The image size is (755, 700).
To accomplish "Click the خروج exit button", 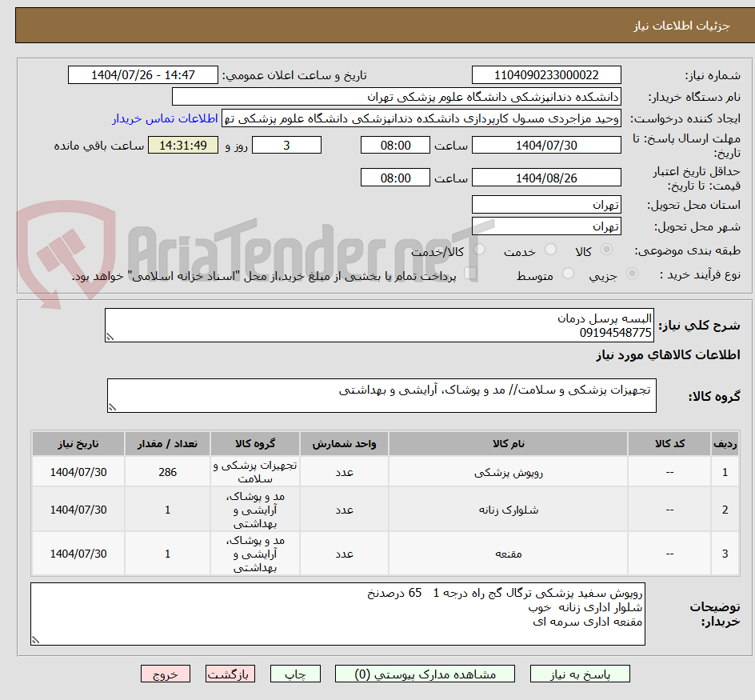I will pyautogui.click(x=165, y=674).
